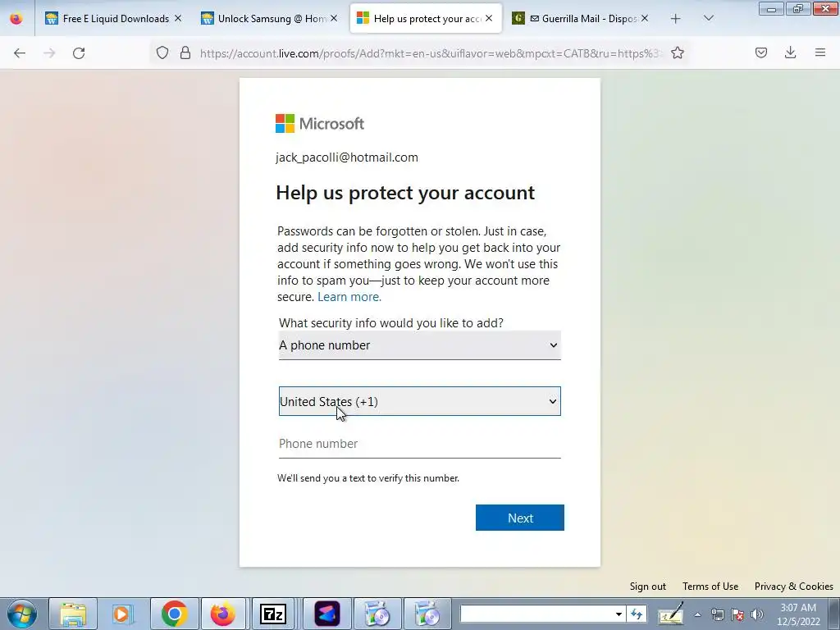Open 7-Zip from the taskbar
This screenshot has height=630, width=840.
click(x=272, y=614)
